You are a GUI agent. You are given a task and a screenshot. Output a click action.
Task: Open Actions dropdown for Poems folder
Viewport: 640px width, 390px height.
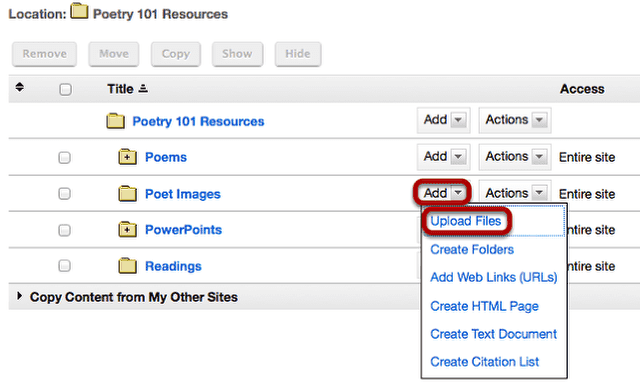pyautogui.click(x=515, y=157)
